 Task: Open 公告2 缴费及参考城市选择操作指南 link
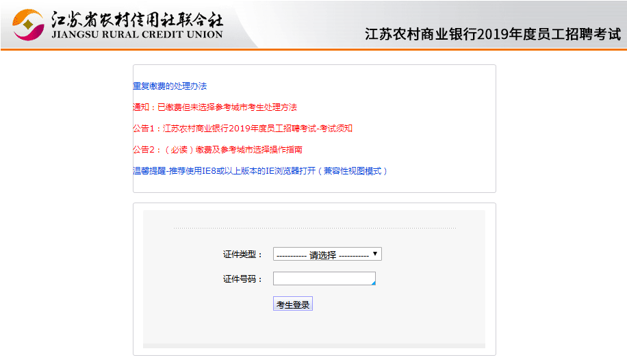(218, 149)
